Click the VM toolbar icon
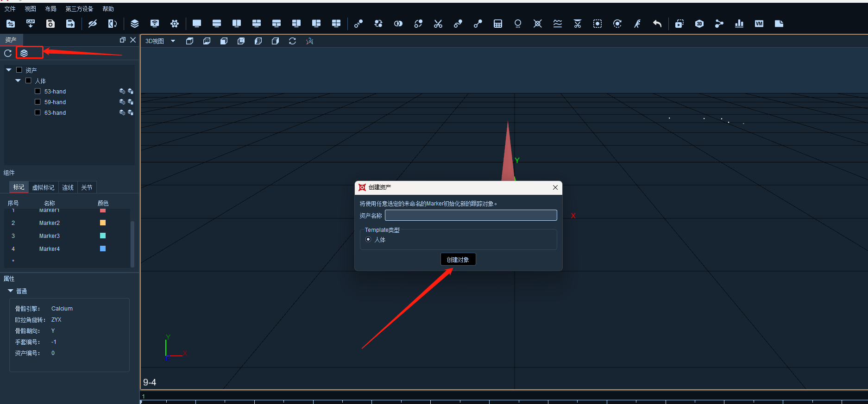This screenshot has width=868, height=404. point(759,24)
